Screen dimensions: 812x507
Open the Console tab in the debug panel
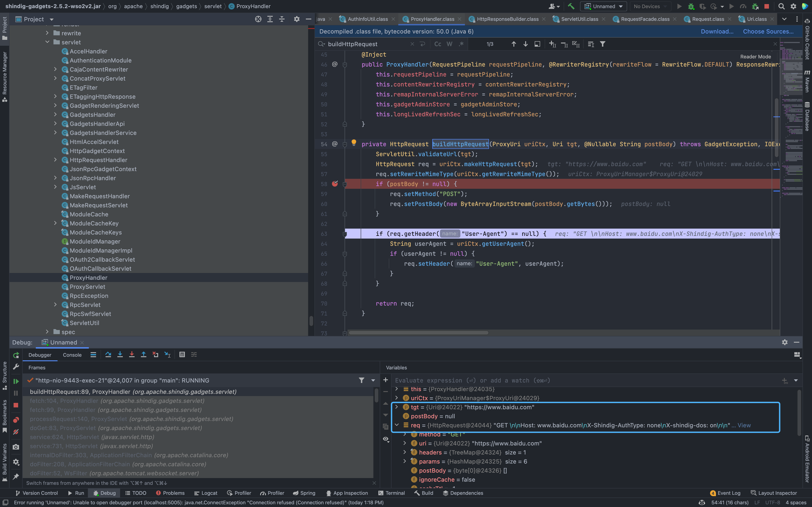pos(72,355)
